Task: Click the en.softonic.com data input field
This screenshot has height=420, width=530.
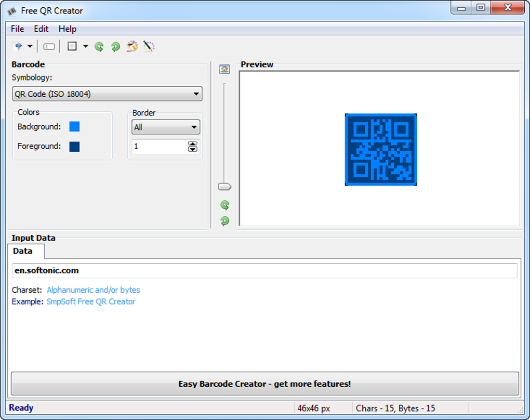Action: pyautogui.click(x=265, y=270)
